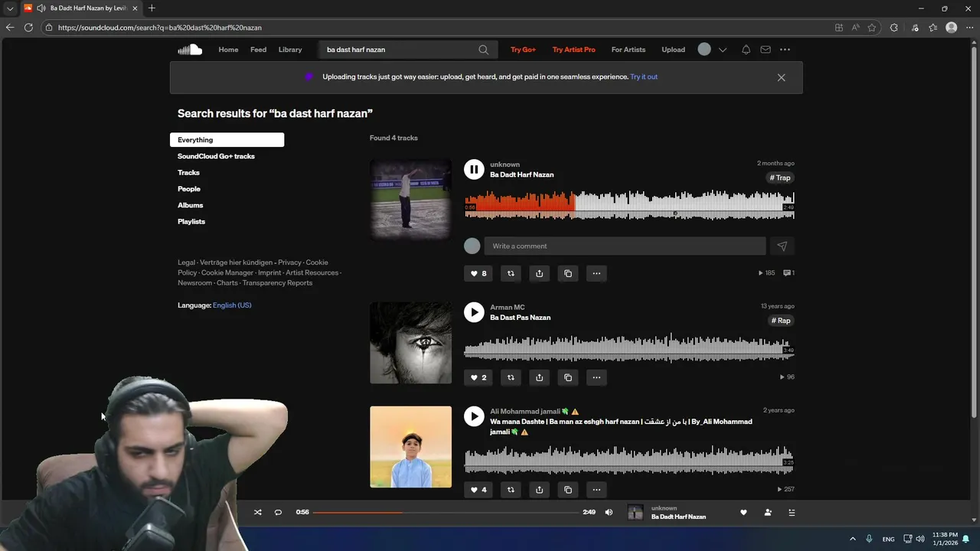
Task: Open the Feed menu
Action: 259,50
